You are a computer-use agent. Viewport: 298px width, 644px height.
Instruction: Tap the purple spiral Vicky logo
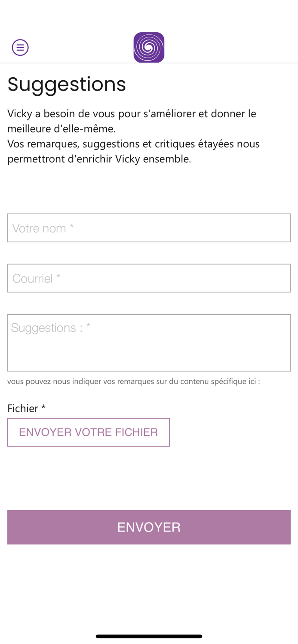149,47
